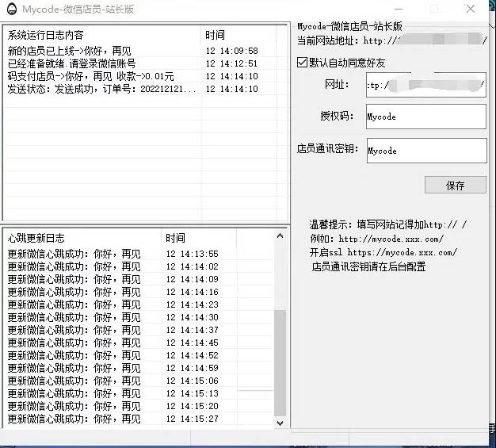Focus the 授权码 text box
Image resolution: width=496 pixels, height=448 pixels.
[425, 117]
